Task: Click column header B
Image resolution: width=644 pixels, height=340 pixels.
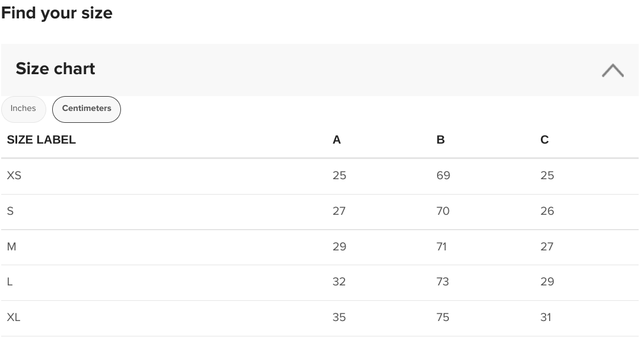Action: (x=440, y=140)
